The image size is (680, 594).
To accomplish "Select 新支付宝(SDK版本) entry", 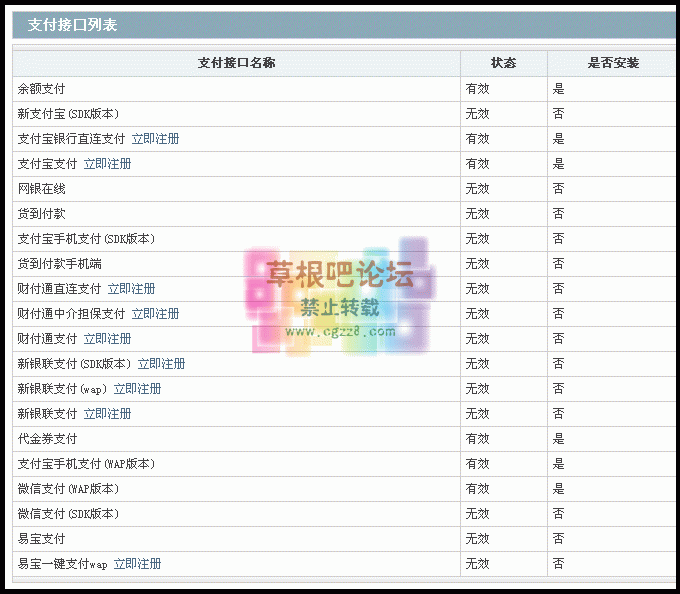I will [68, 114].
